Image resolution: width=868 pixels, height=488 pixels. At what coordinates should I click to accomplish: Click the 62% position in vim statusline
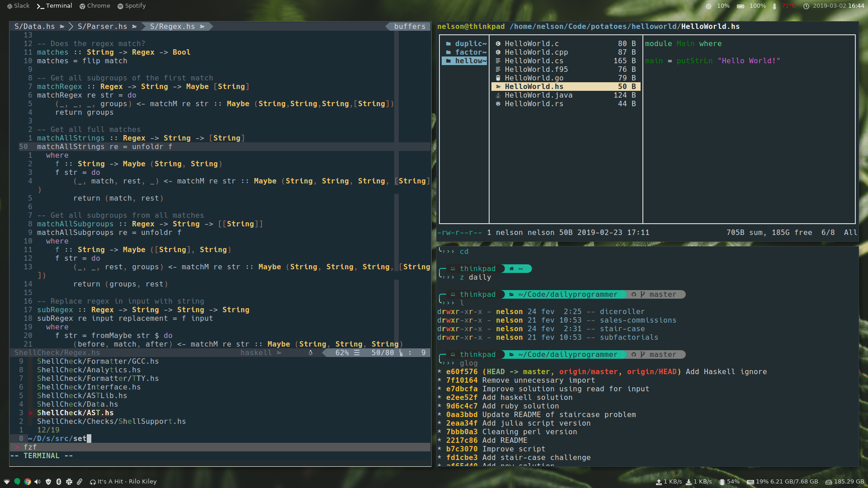coord(342,353)
